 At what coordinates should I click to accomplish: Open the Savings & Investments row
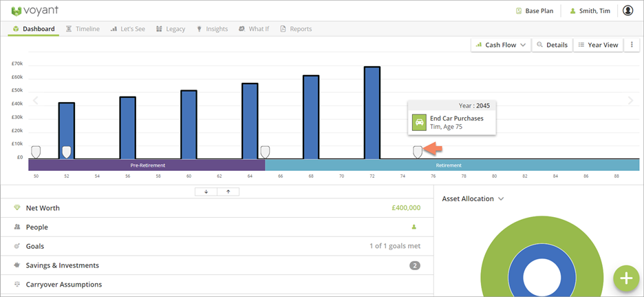tap(217, 265)
